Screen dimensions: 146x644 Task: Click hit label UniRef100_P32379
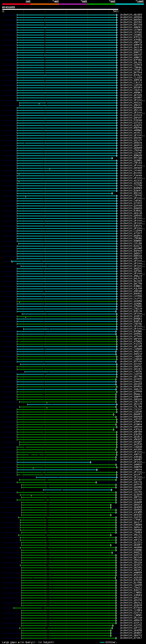[x=131, y=344]
